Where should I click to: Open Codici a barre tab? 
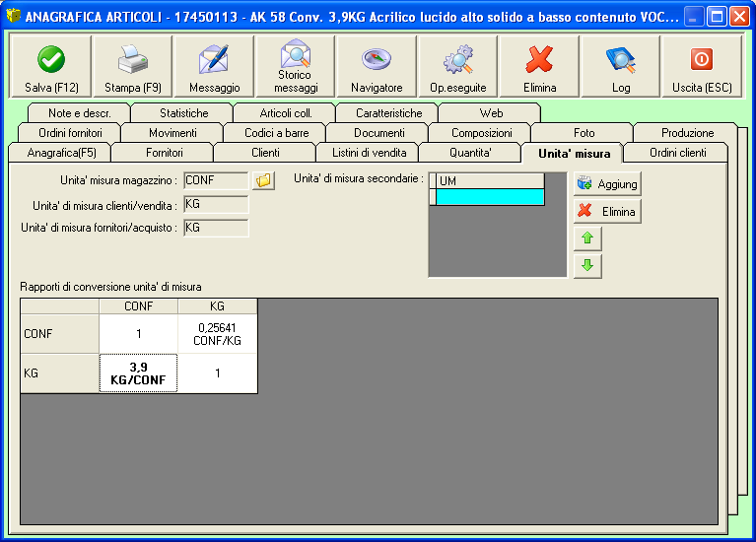pos(276,133)
